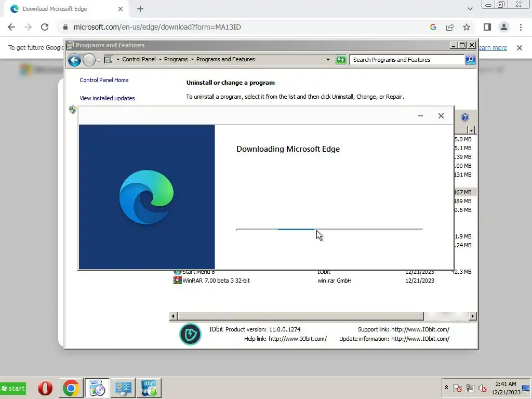Click the Help link IObit URL

(298, 339)
